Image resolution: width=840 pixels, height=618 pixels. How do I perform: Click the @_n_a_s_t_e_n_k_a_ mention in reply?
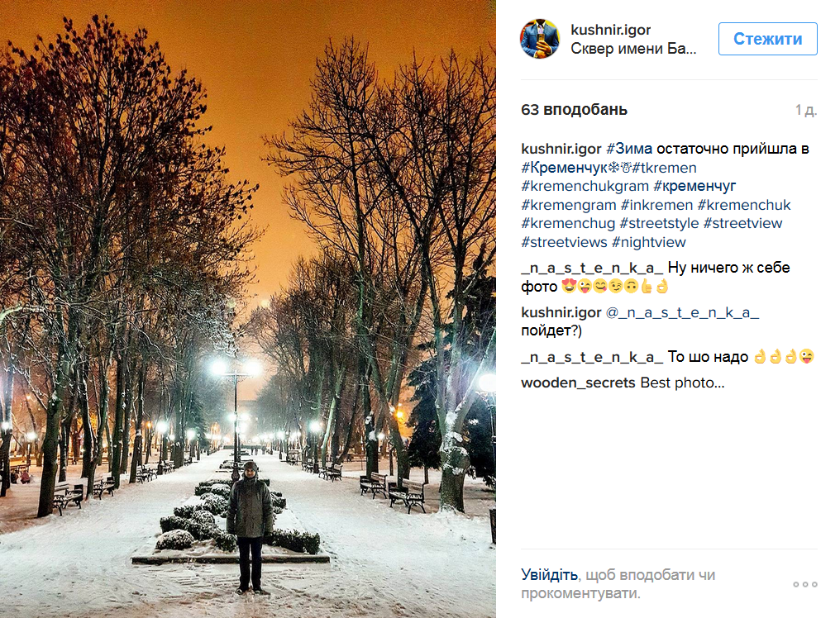click(682, 313)
